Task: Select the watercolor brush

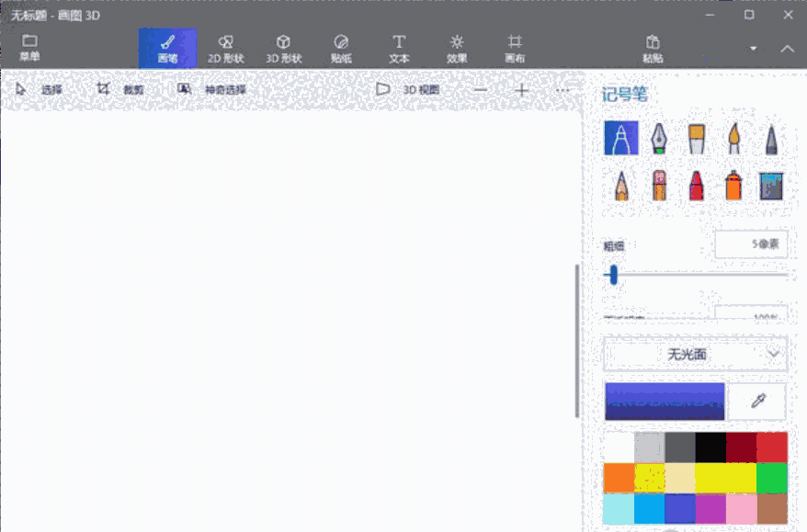Action: (x=733, y=138)
